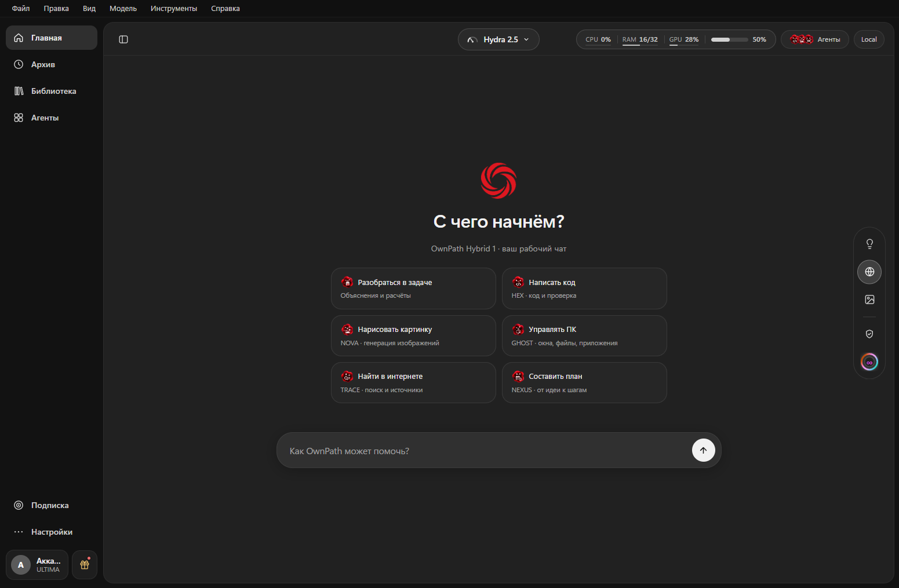Viewport: 899px width, 588px height.
Task: Choose the Разобраться в задаче card
Action: click(x=413, y=288)
